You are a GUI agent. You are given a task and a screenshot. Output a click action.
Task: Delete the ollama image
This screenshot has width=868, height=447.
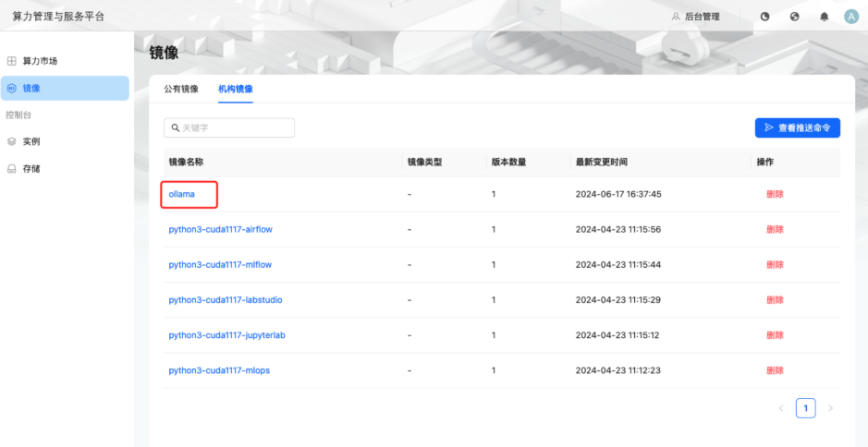tap(775, 194)
